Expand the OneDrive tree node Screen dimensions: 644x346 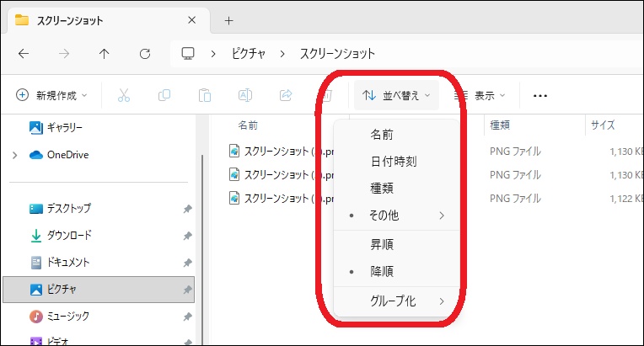(15, 155)
